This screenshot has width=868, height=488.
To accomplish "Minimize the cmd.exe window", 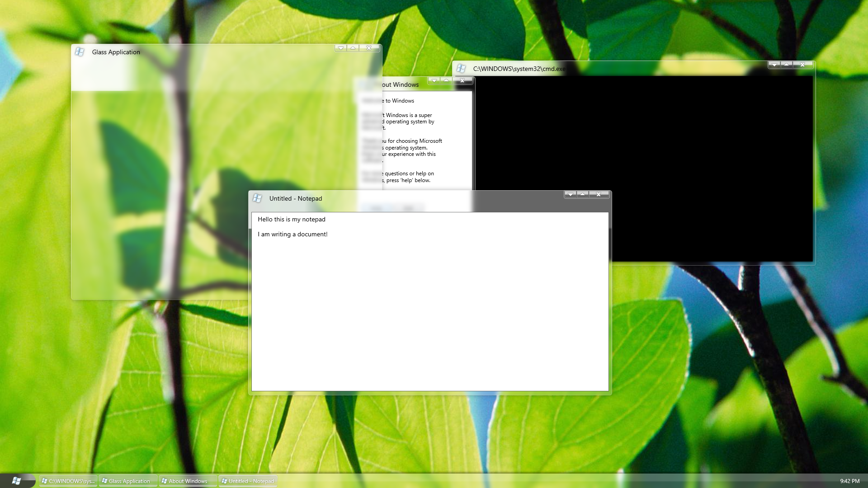I will point(774,65).
